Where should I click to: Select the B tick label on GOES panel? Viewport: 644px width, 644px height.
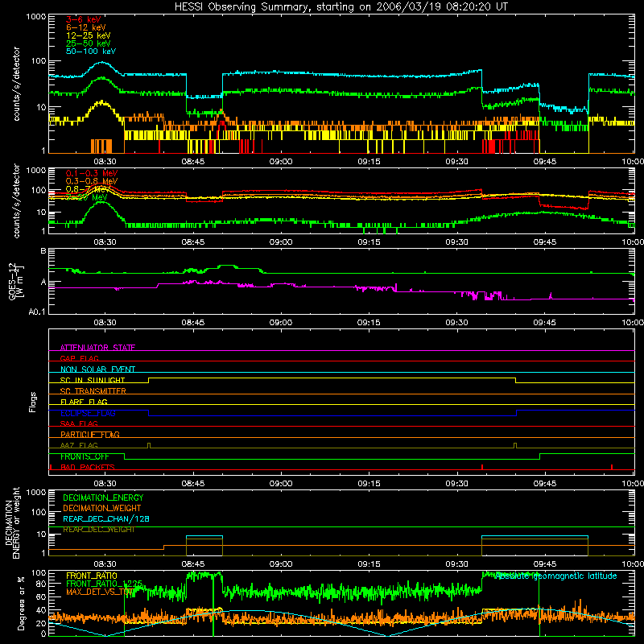[43, 251]
